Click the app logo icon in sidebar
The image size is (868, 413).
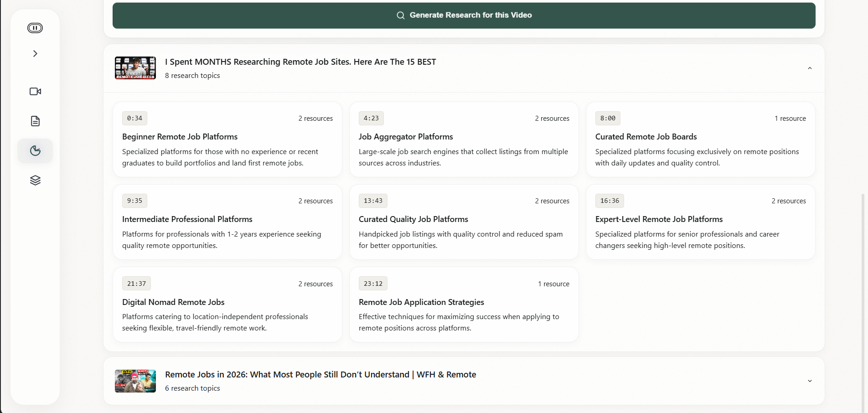pyautogui.click(x=35, y=28)
